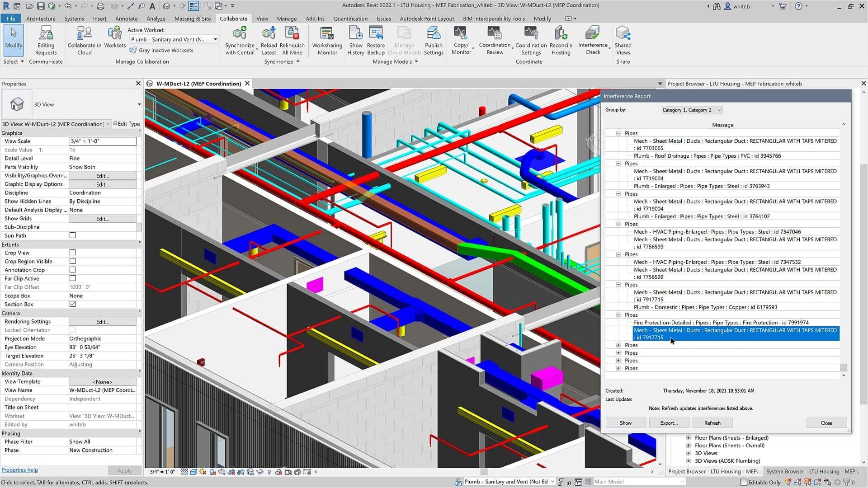Viewport: 868px width, 488px height.
Task: Toggle the Section Box checkbox
Action: click(x=73, y=304)
